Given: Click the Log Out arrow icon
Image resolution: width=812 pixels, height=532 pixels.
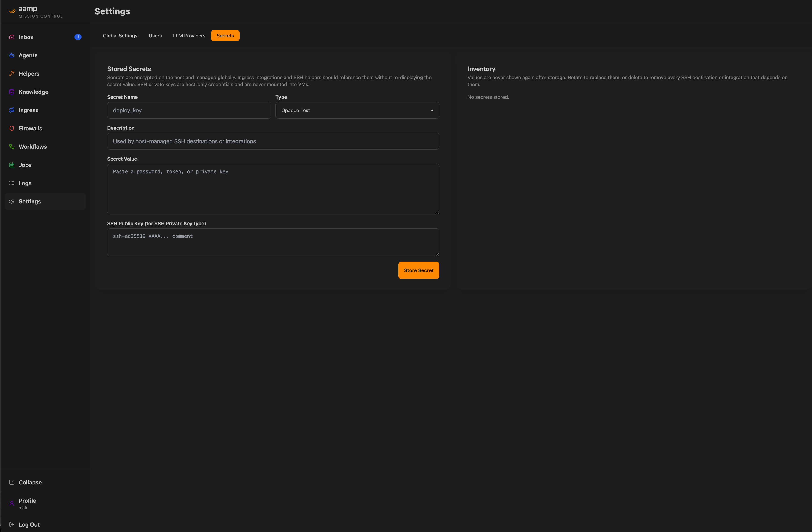Looking at the screenshot, I should click(x=12, y=525).
